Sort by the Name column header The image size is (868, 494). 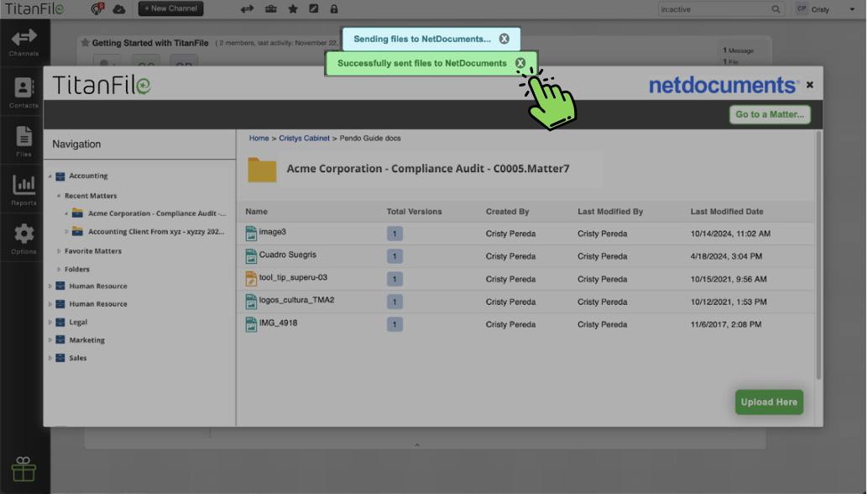pyautogui.click(x=256, y=212)
